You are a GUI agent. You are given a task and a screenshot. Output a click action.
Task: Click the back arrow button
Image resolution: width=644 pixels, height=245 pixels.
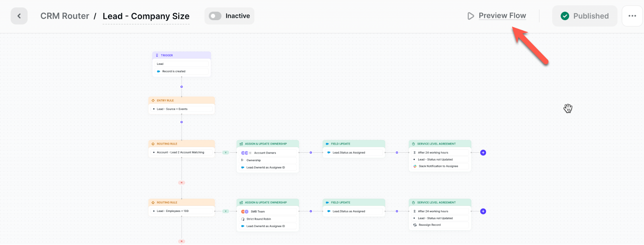coord(19,16)
